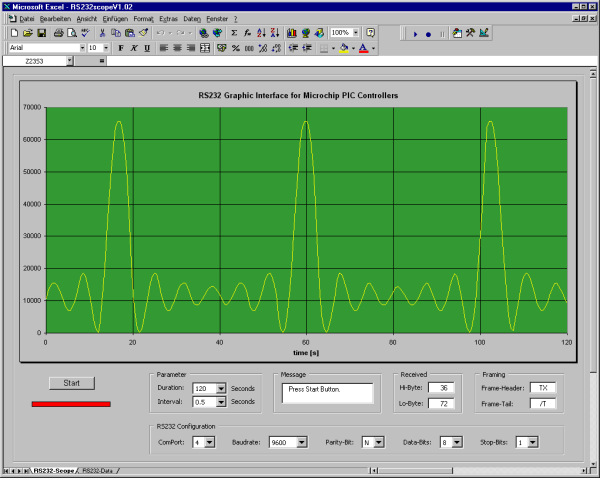
Task: Open the Chart Wizard icon
Action: point(292,33)
